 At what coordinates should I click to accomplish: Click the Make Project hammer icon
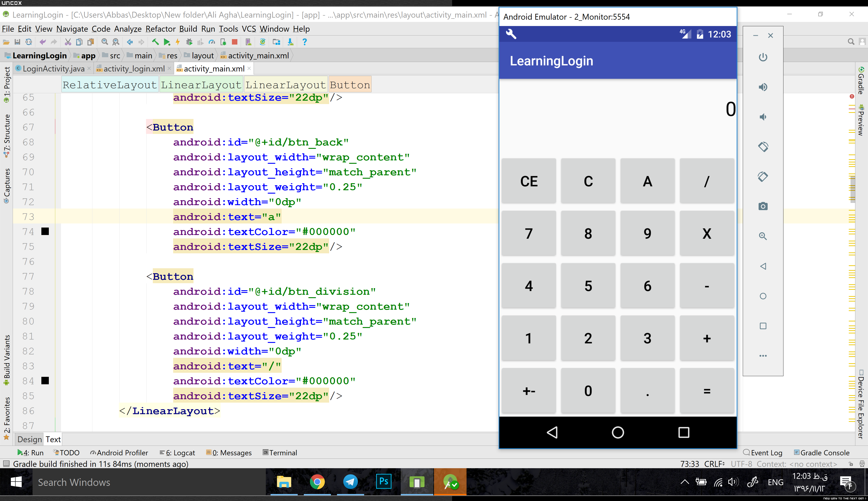tap(155, 42)
